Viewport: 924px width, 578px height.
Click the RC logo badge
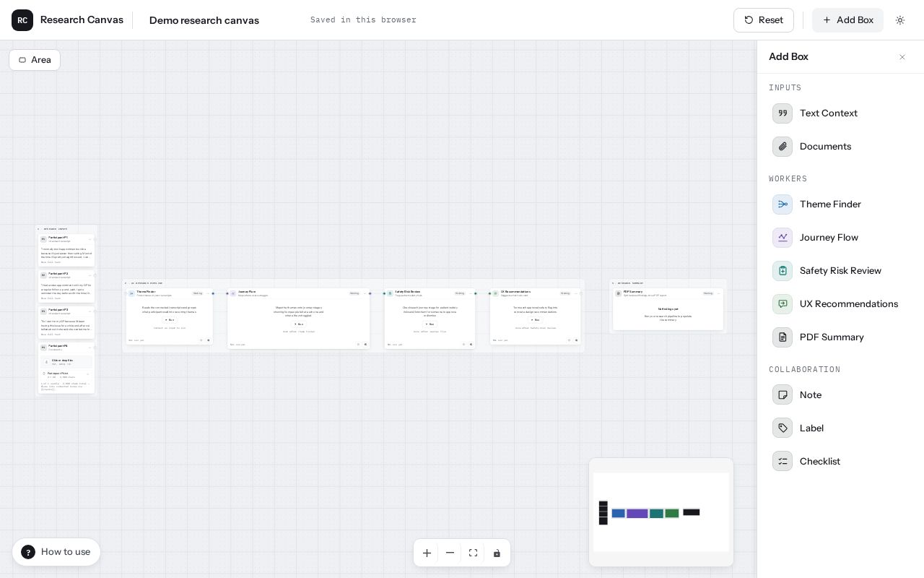[x=22, y=20]
